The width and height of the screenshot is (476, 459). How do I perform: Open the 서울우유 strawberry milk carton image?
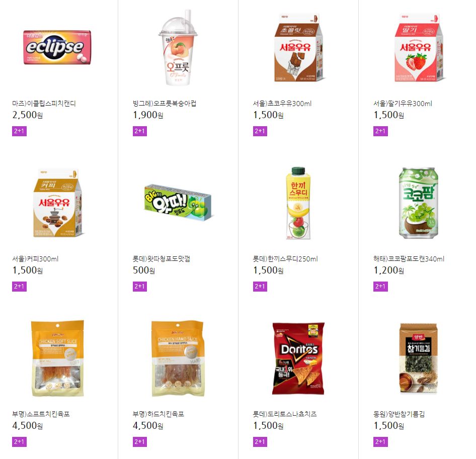419,48
